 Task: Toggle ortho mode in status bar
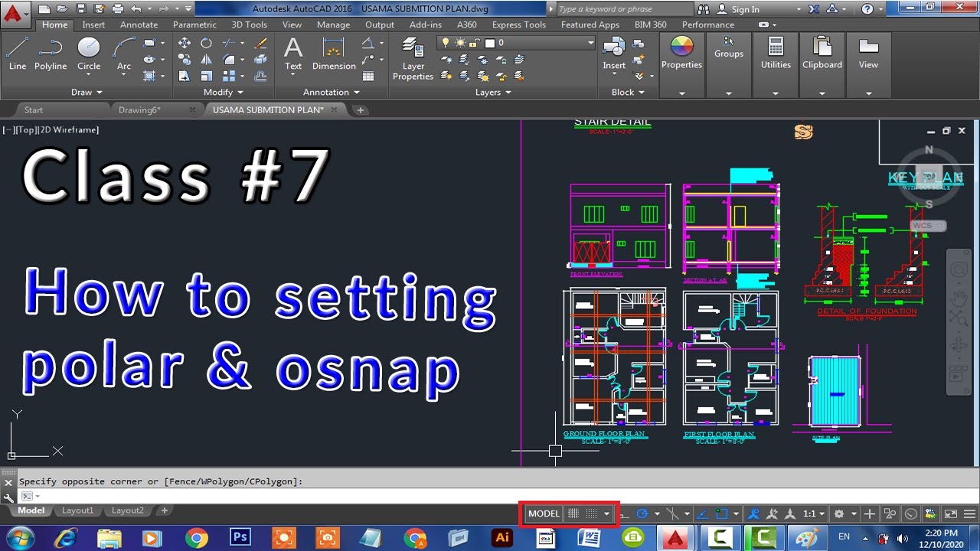coord(625,514)
